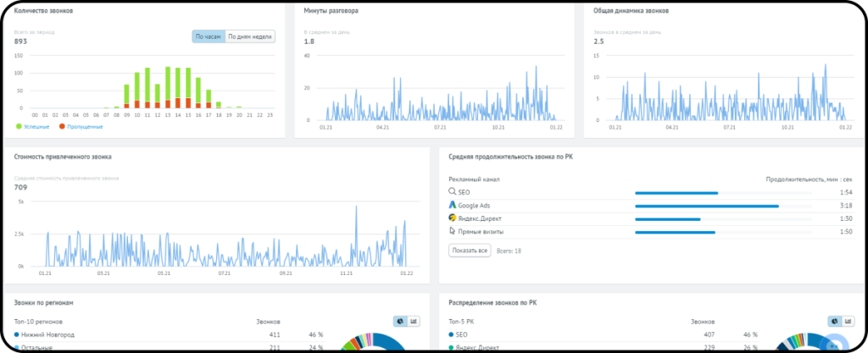Click the green Успешные legend color dot
The width and height of the screenshot is (868, 353).
[x=19, y=126]
